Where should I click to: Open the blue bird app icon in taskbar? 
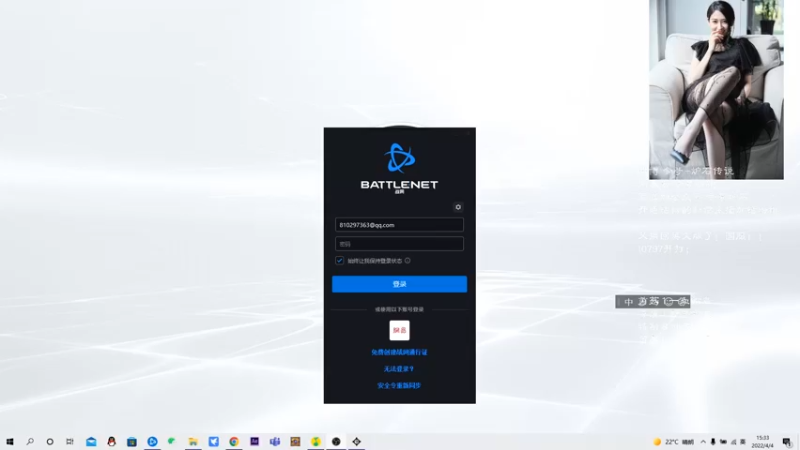pyautogui.click(x=213, y=441)
